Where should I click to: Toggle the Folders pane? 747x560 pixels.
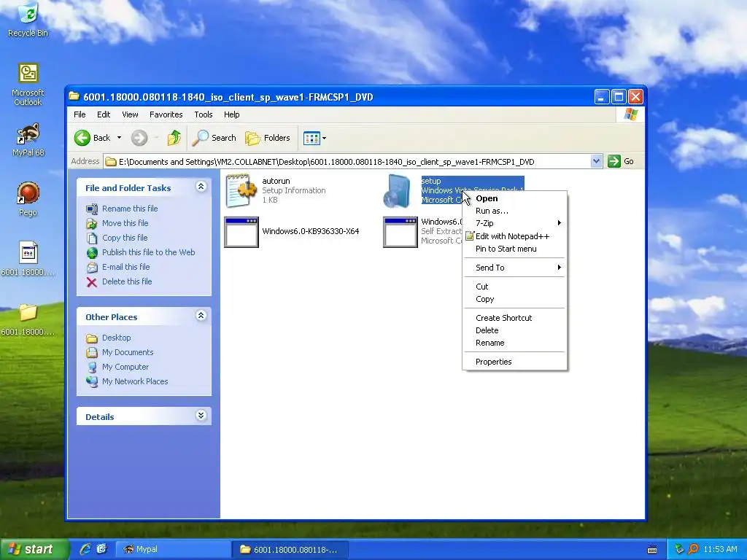pyautogui.click(x=268, y=138)
